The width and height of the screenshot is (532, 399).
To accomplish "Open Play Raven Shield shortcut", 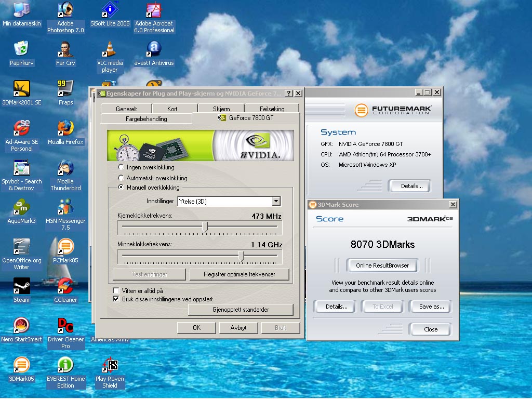I will tap(110, 373).
